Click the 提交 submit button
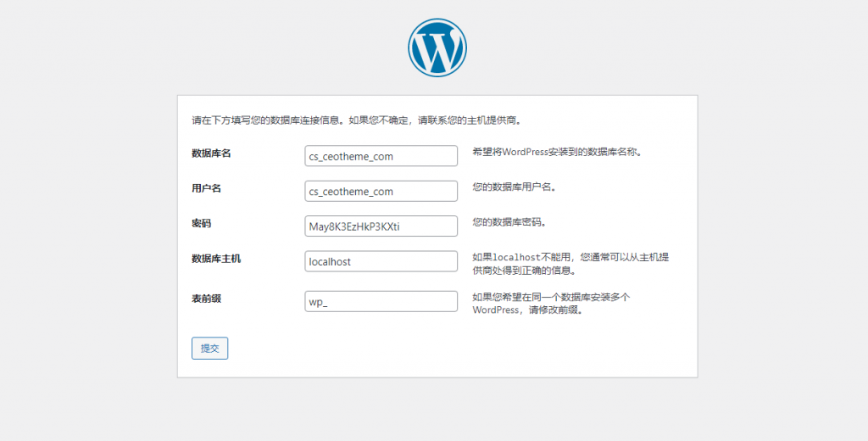 coord(209,349)
